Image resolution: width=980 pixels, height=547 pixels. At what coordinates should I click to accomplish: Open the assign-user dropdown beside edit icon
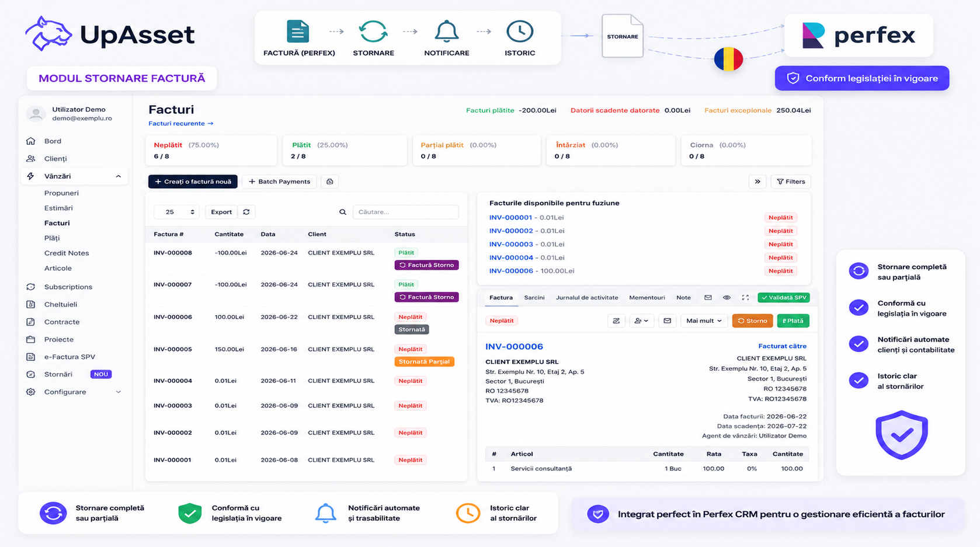[641, 320]
